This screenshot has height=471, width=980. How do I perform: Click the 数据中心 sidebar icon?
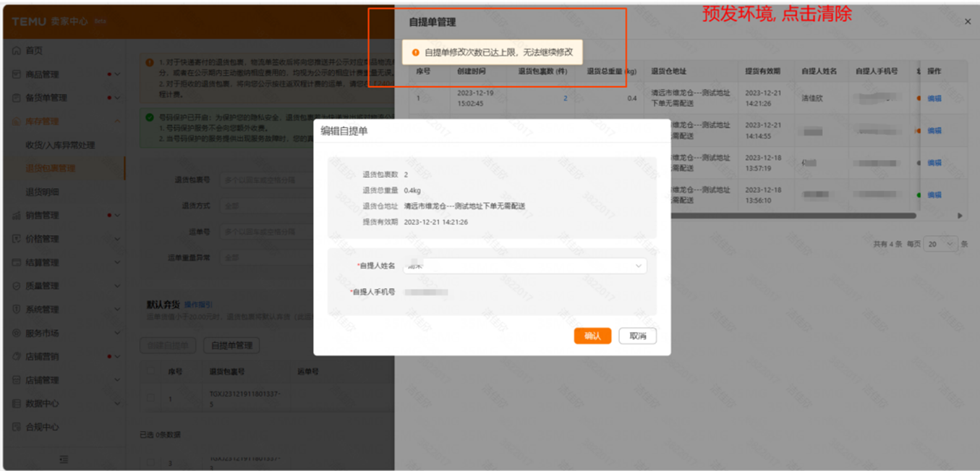point(16,404)
